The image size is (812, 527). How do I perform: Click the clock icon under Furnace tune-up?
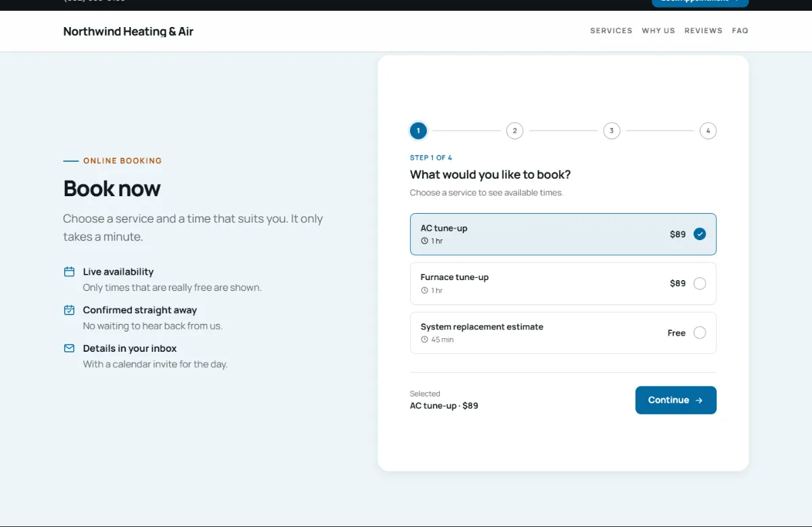[424, 290]
